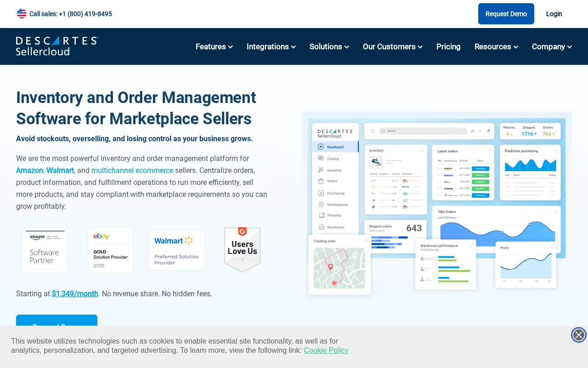This screenshot has width=588, height=368.
Task: Call sales number +1 (800) 419-8495
Action: click(85, 14)
